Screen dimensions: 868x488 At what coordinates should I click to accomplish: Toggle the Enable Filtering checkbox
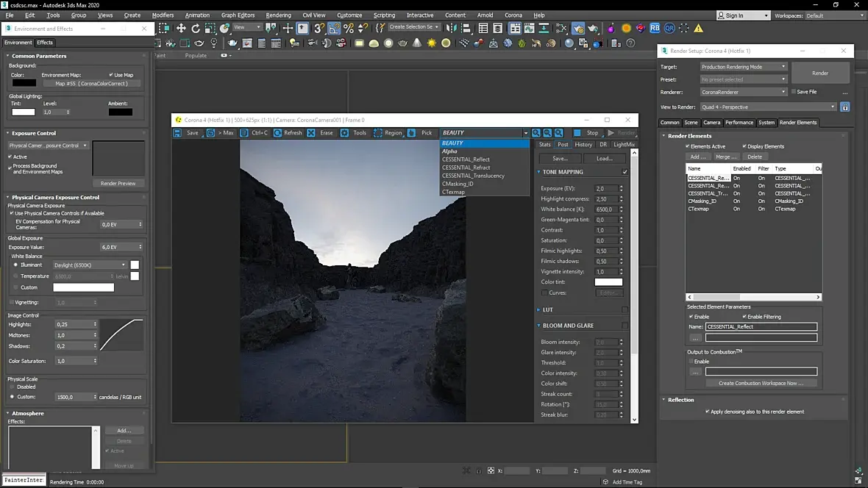(744, 317)
